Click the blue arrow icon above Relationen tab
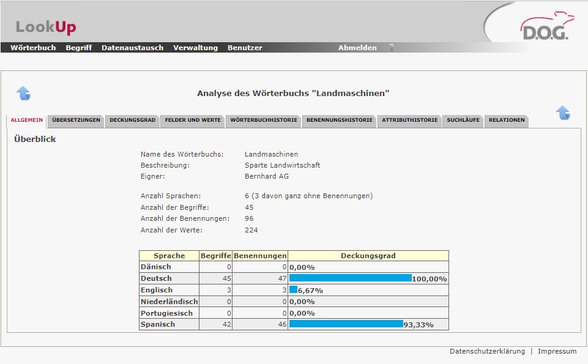This screenshot has height=364, width=588. coord(563,113)
